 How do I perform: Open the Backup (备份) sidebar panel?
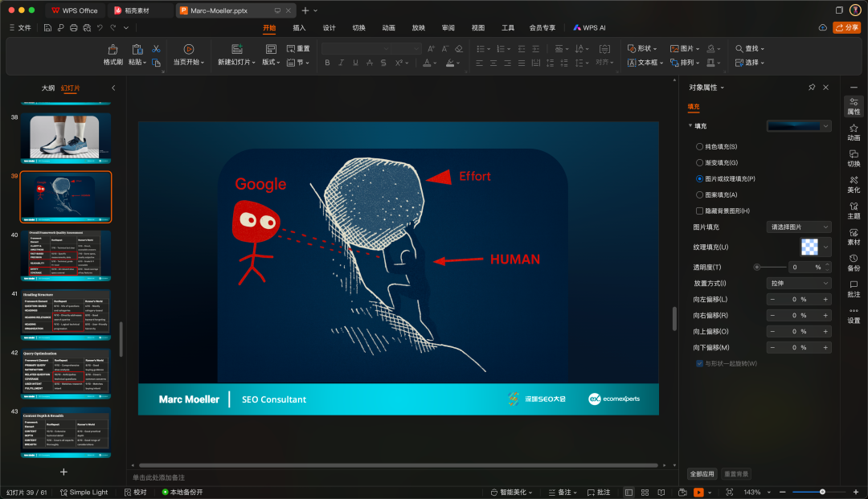point(854,263)
